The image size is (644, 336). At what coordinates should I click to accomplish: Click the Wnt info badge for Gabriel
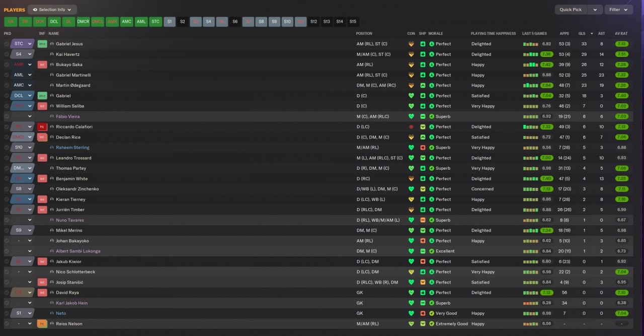42,96
